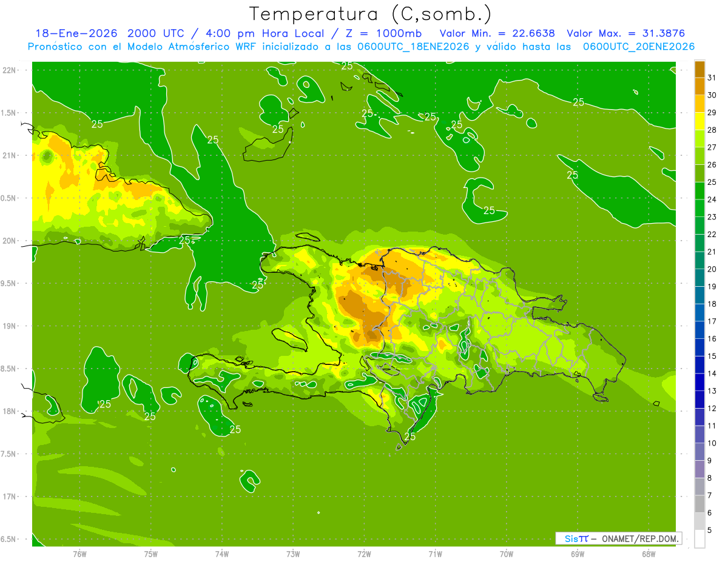Click the legend value '22'

pos(712,234)
